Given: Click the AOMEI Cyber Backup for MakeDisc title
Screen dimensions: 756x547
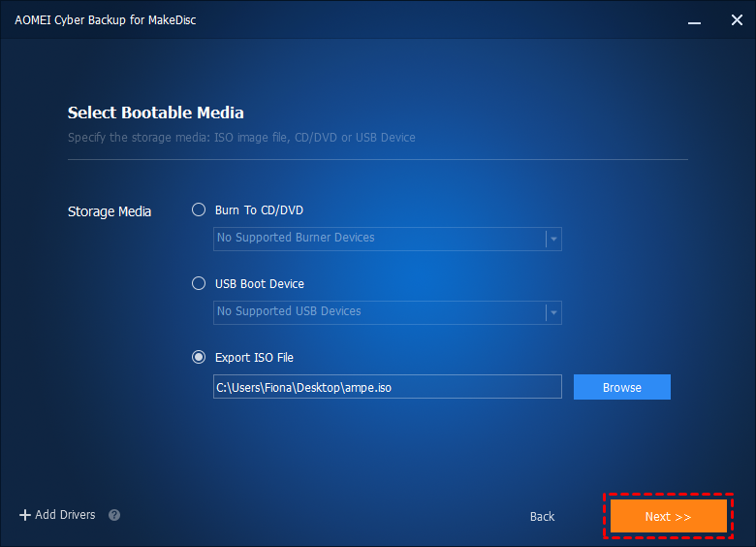Looking at the screenshot, I should point(105,19).
